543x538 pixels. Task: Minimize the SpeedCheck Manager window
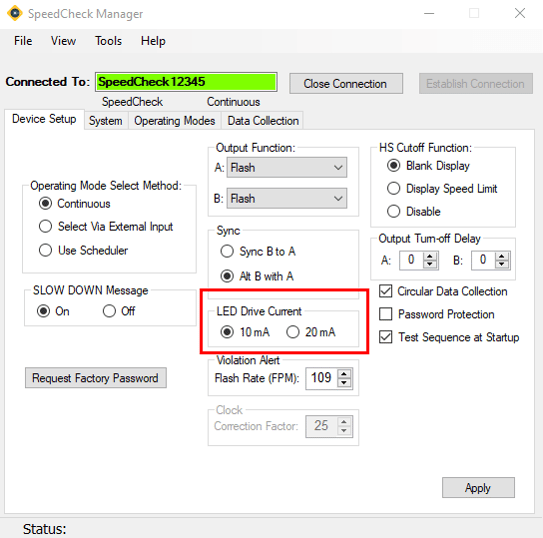pos(429,14)
